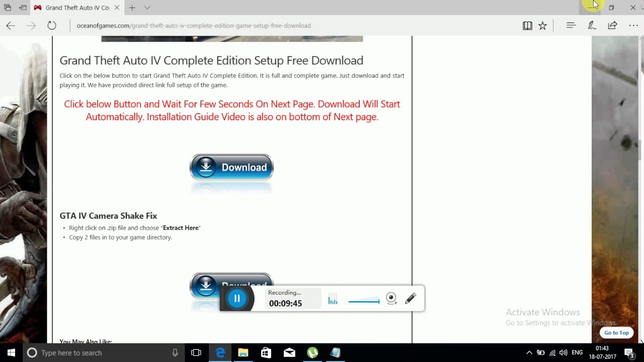Open the set-aside tabs panel
This screenshot has height=362, width=644.
tap(8, 8)
